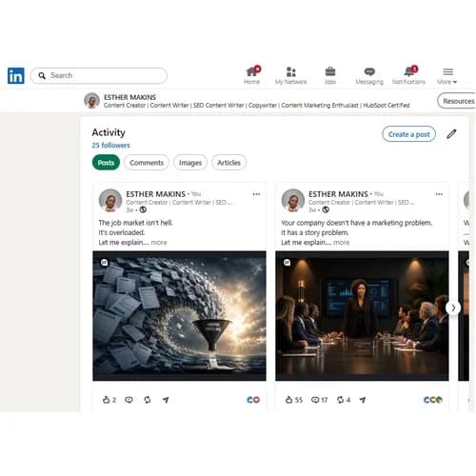
Task: Open the Home feed icon
Action: 253,71
